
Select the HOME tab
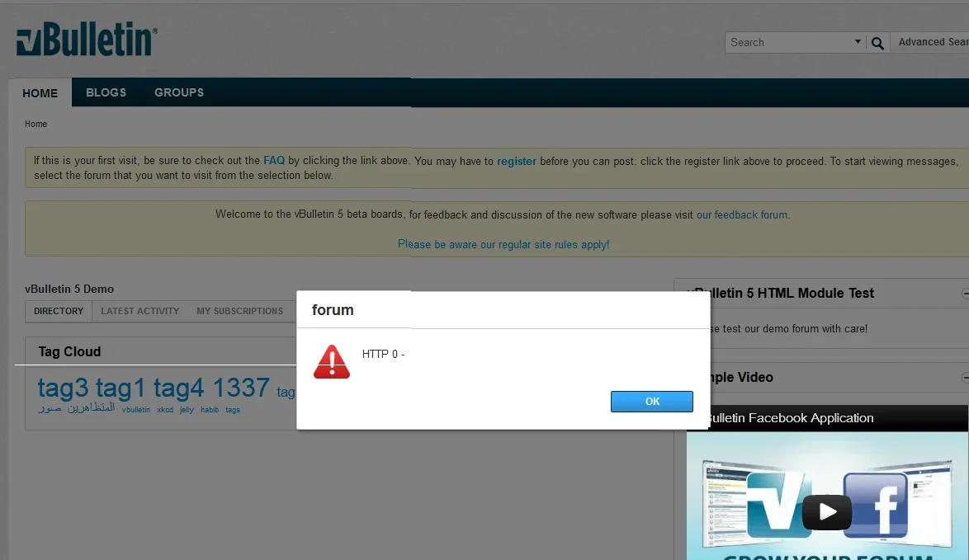[40, 92]
